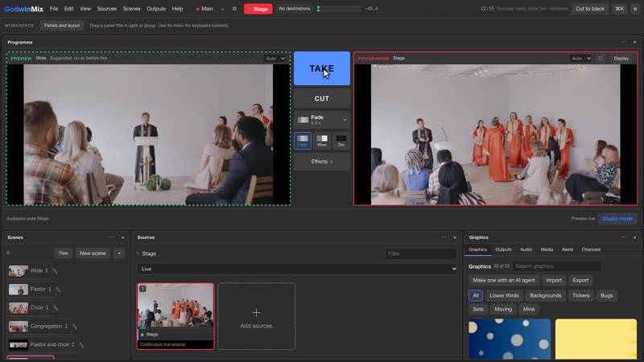This screenshot has width=644, height=362.
Task: Open the Programme Auto dropdown
Action: pyautogui.click(x=580, y=58)
